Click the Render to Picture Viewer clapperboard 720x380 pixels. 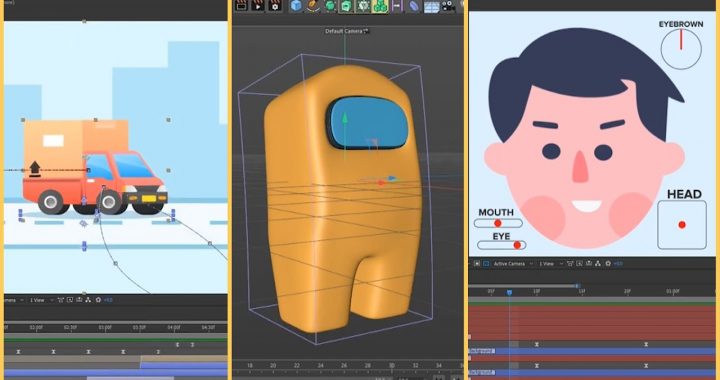[x=258, y=6]
